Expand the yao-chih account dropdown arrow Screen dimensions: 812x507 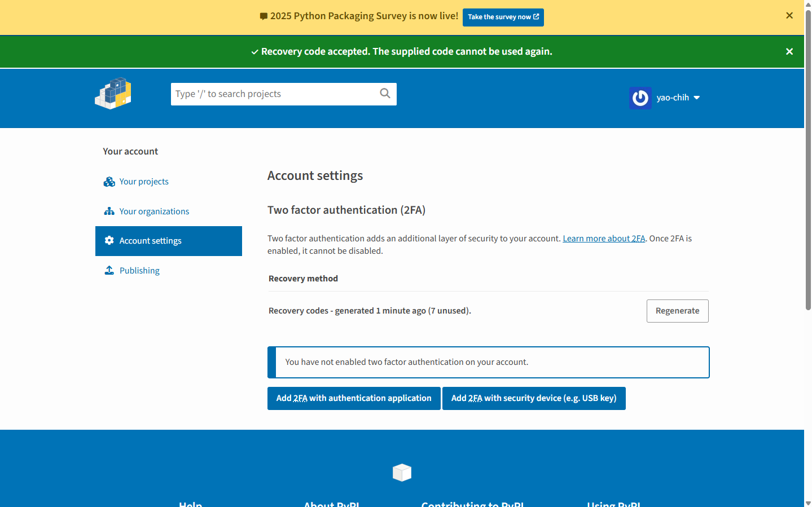697,98
